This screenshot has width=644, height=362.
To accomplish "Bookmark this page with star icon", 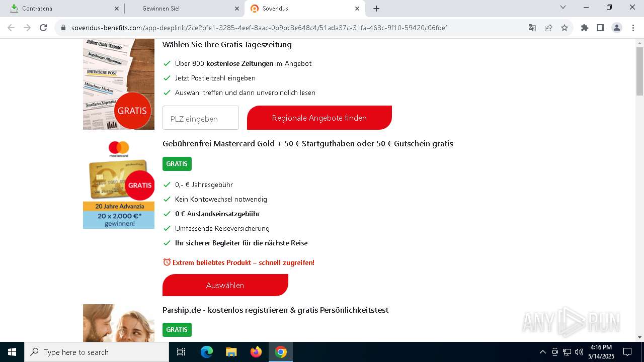I will (565, 28).
